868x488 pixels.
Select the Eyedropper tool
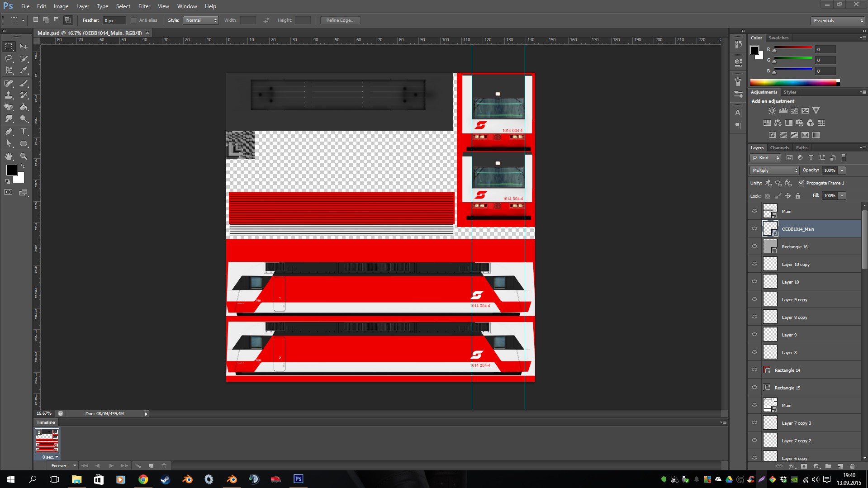click(24, 71)
